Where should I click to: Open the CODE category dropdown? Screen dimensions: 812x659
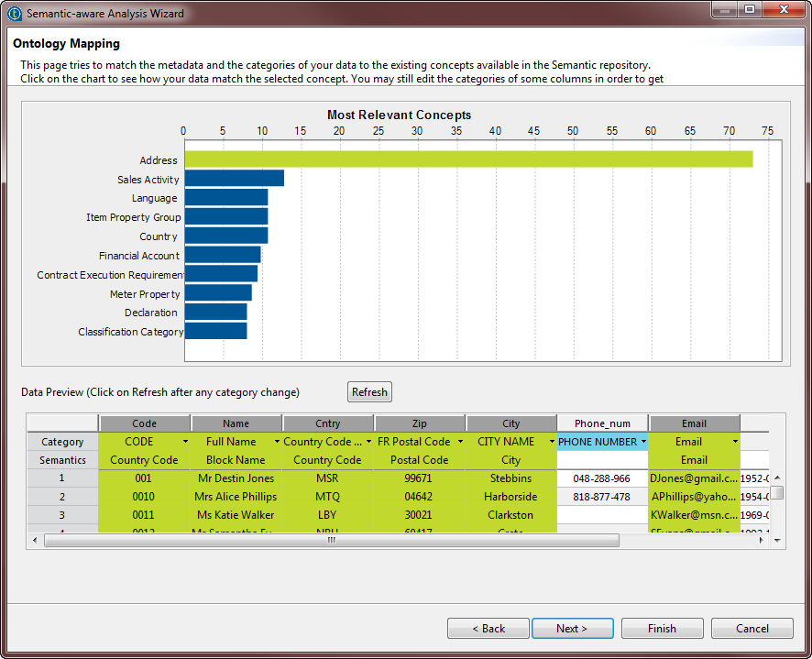click(186, 442)
